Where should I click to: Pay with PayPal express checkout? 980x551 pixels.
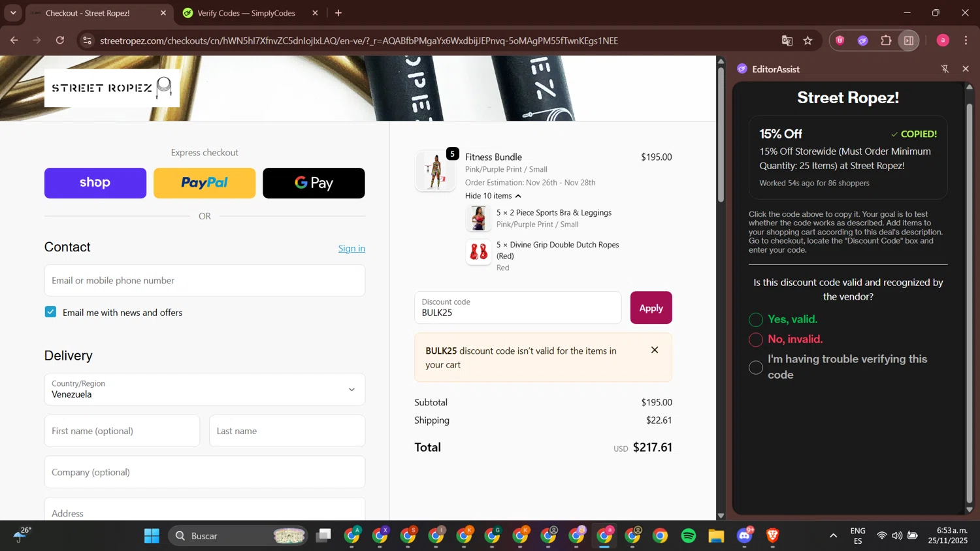tap(204, 183)
